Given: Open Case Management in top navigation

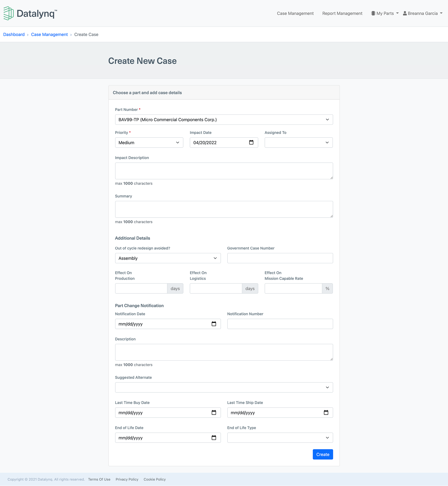Looking at the screenshot, I should pos(295,13).
